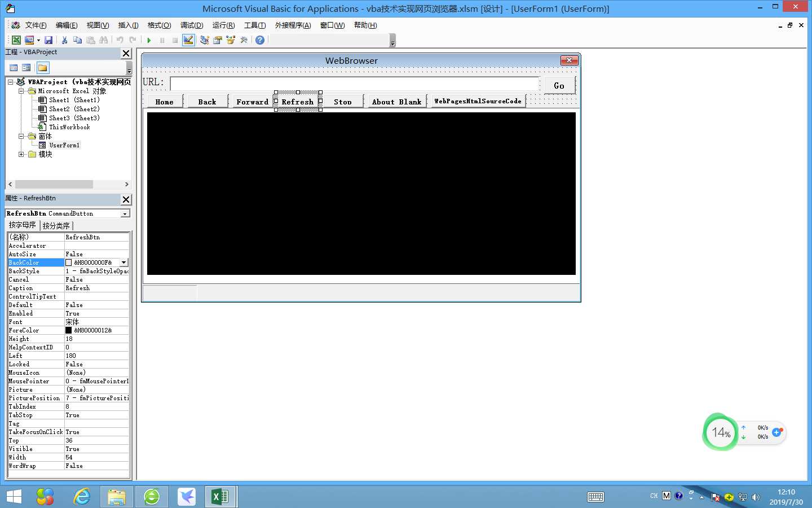Open the 插入(I) menu
The image size is (812, 508).
click(128, 25)
